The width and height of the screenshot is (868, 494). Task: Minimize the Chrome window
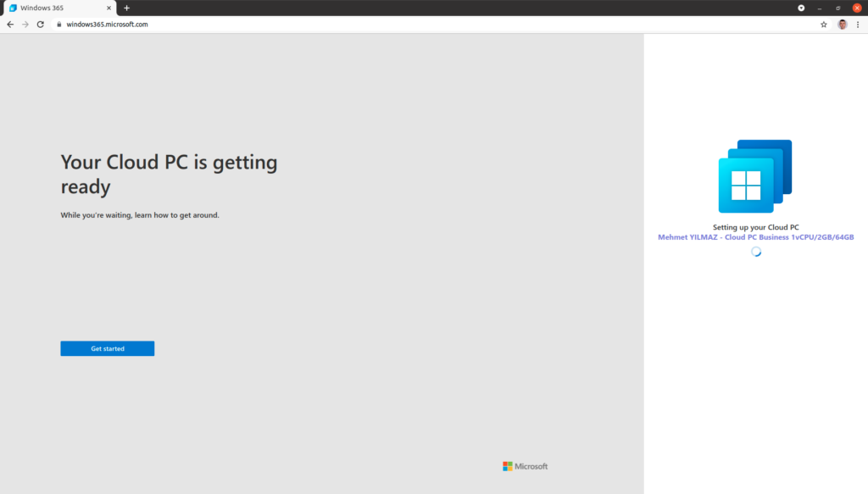[x=820, y=8]
